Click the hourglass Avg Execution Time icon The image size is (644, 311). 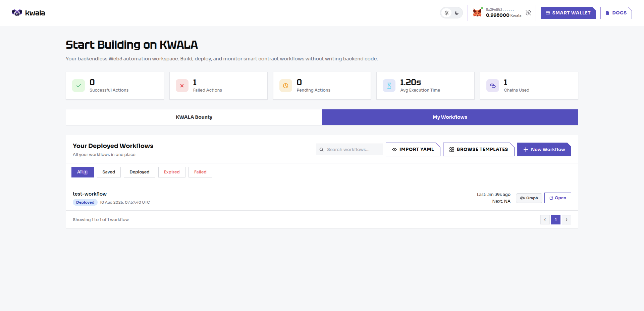(x=389, y=86)
